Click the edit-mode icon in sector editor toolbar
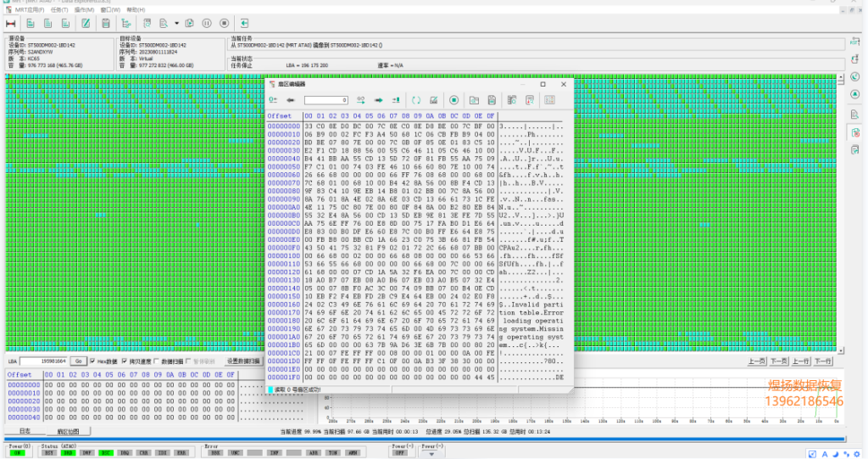The width and height of the screenshot is (868, 459). (x=434, y=100)
